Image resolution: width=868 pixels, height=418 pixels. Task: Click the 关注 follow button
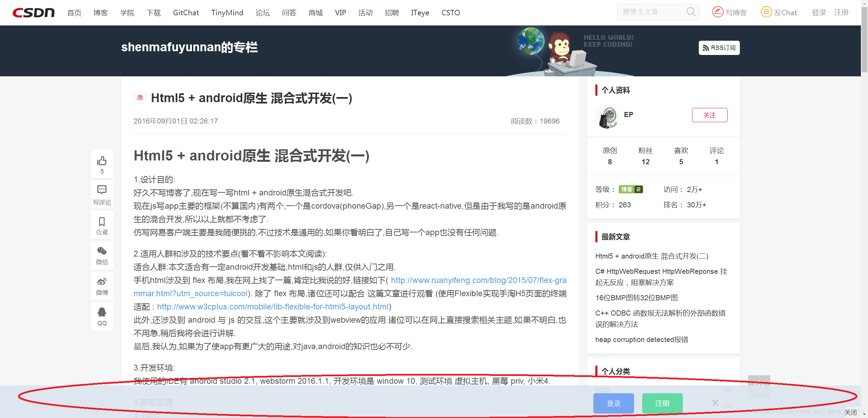point(710,115)
